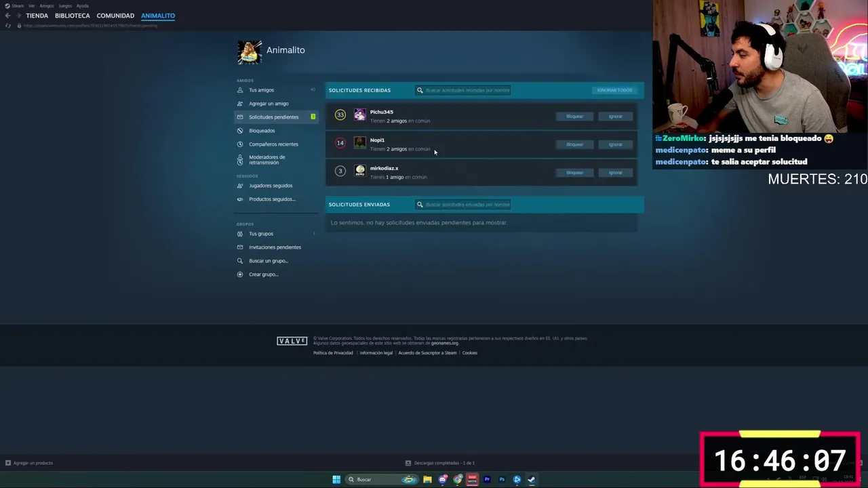Block the request from mirkodiaz.x
Screen dimensions: 868x488
click(574, 173)
